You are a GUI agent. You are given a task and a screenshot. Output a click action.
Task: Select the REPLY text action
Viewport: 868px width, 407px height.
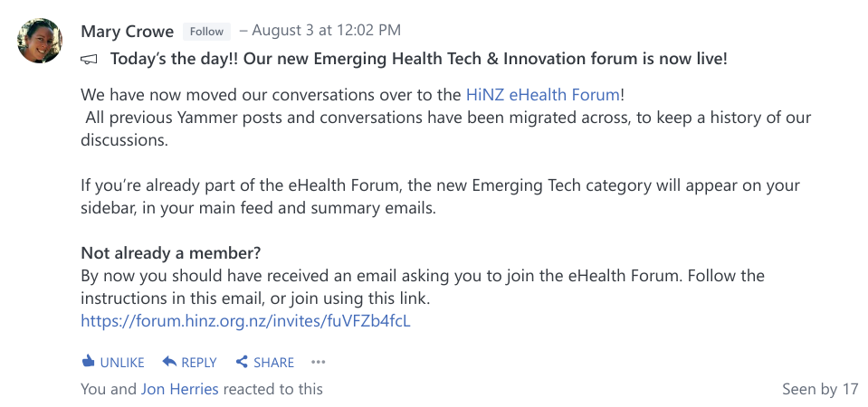(199, 363)
